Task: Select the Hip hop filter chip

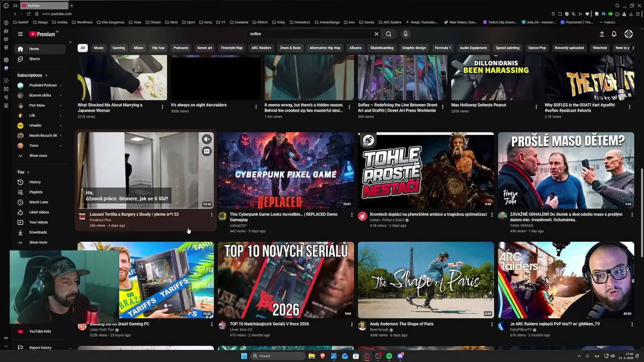Action: tap(158, 48)
